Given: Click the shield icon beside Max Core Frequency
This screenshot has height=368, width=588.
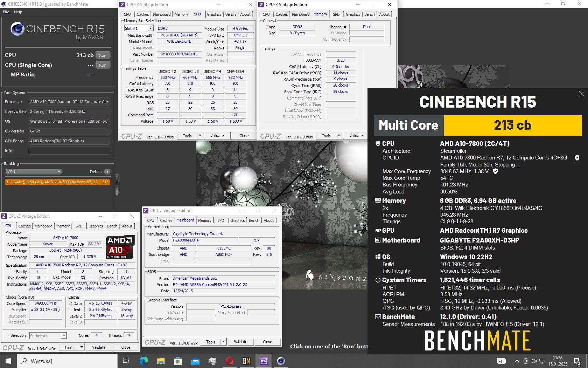Looking at the screenshot, I should point(495,171).
